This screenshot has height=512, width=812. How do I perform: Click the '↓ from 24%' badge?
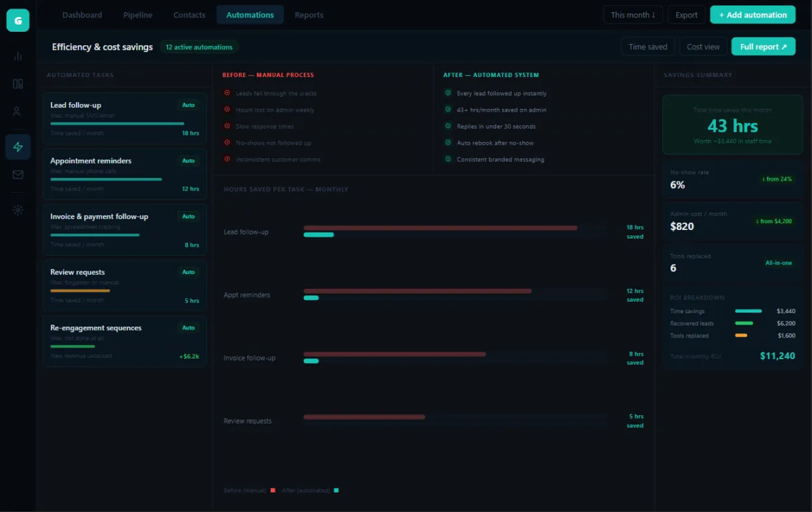(776, 179)
